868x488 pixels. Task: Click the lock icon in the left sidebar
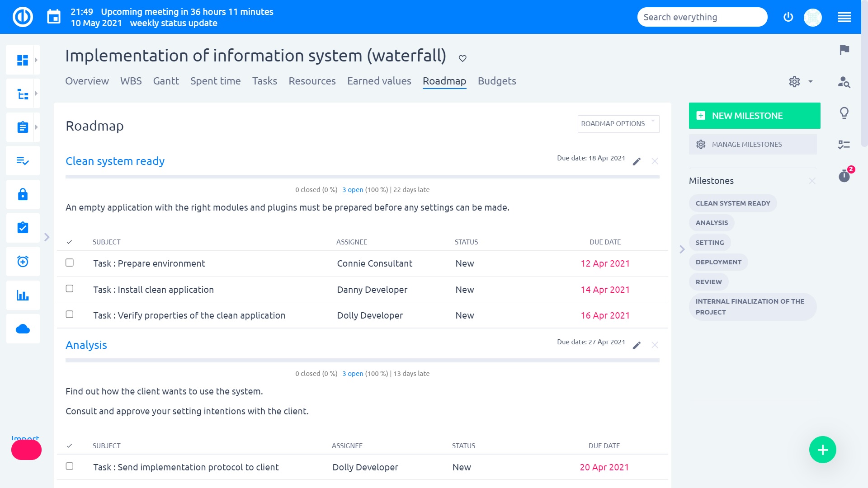(x=22, y=194)
